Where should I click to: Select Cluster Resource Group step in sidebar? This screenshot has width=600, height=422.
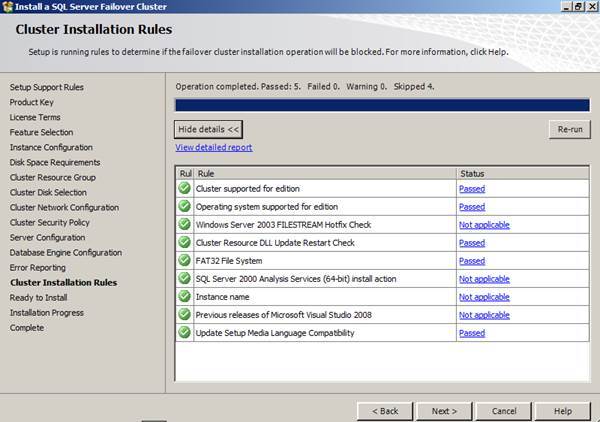tap(52, 177)
